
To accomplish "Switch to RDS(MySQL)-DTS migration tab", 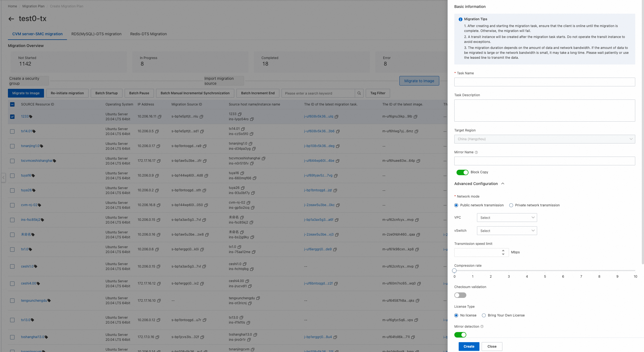I will coord(96,34).
